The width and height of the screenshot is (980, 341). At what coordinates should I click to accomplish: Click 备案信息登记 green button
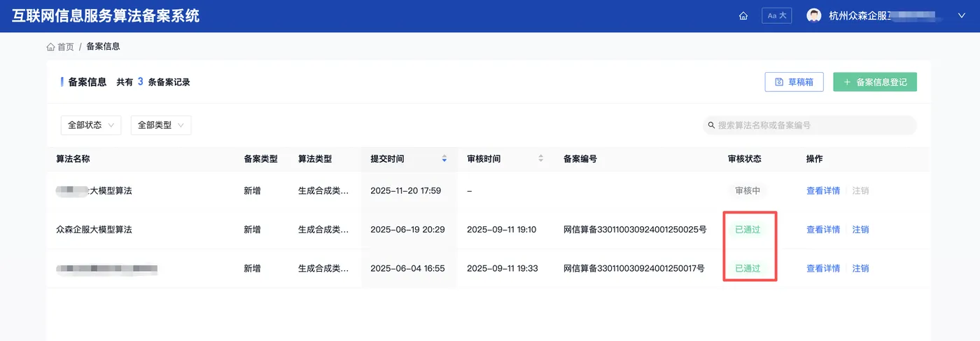874,82
